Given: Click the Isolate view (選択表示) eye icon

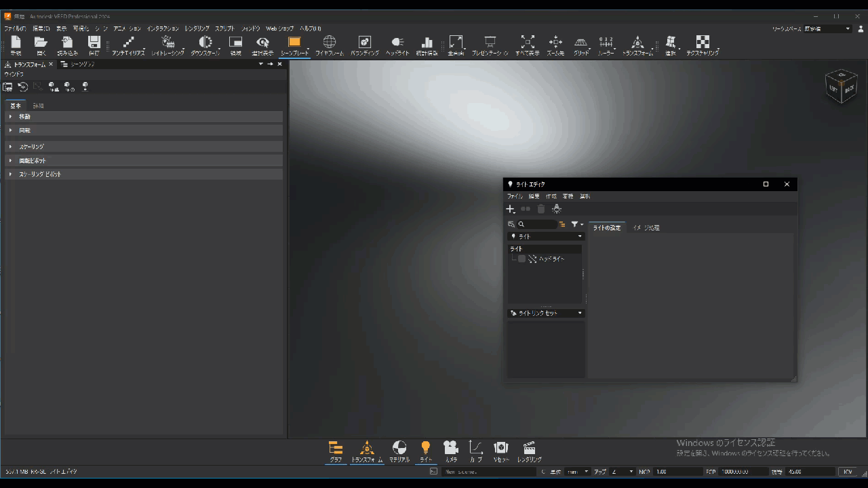Looking at the screenshot, I should (262, 45).
